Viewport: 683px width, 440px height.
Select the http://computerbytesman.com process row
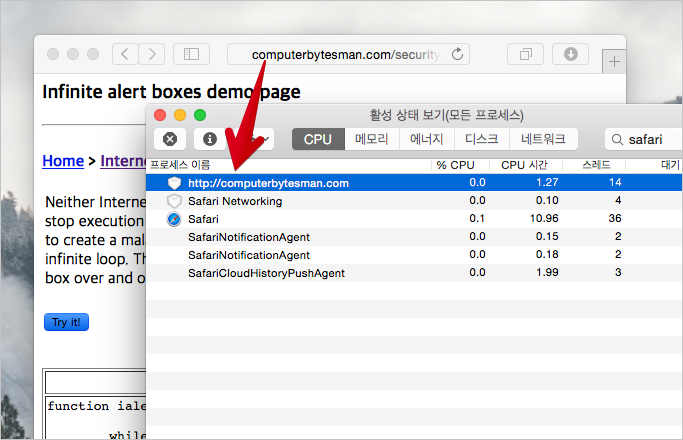pyautogui.click(x=414, y=183)
